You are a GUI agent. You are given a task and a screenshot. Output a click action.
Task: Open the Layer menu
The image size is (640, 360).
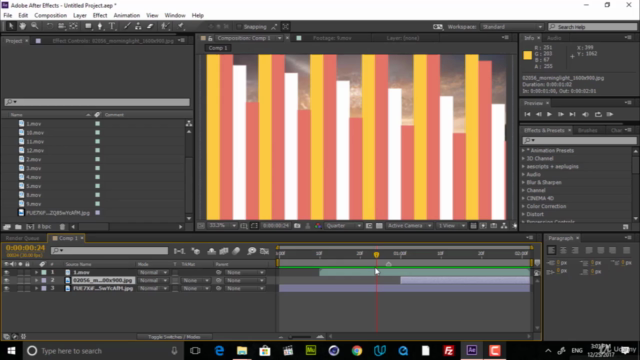pos(80,16)
